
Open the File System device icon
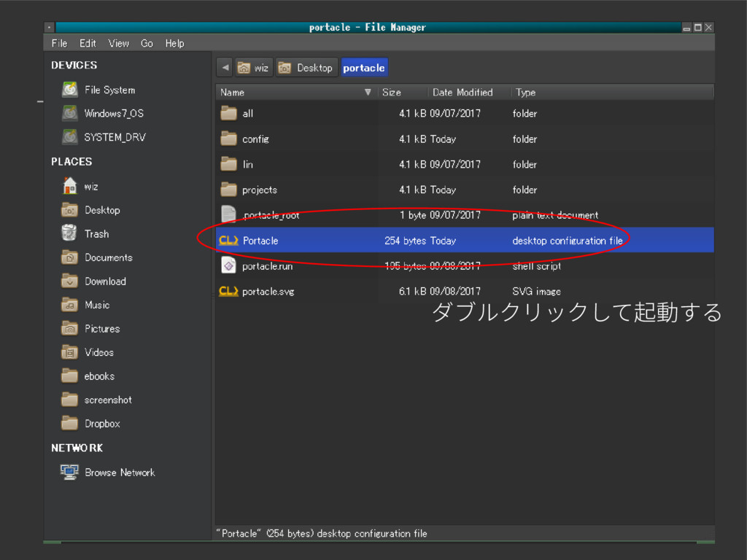(70, 90)
